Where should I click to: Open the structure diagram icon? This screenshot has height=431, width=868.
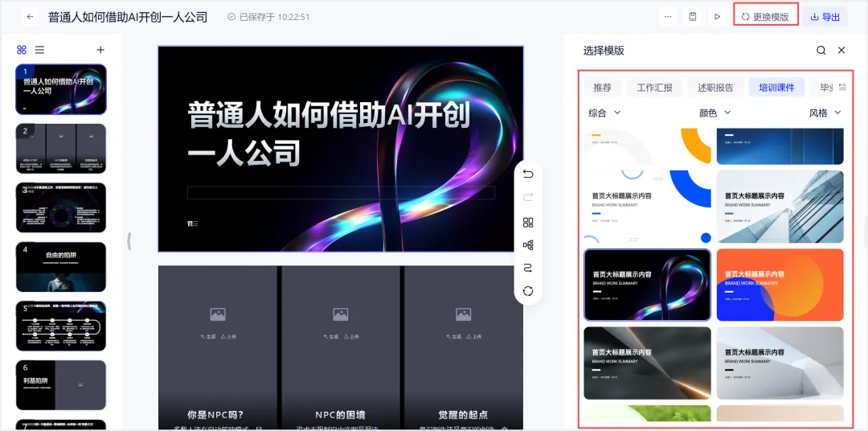click(528, 245)
